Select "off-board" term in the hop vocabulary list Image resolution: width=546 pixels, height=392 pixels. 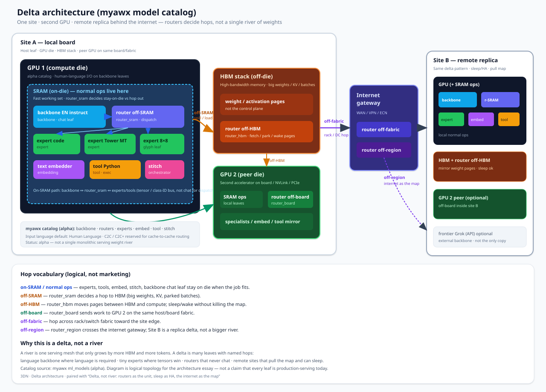pyautogui.click(x=31, y=313)
